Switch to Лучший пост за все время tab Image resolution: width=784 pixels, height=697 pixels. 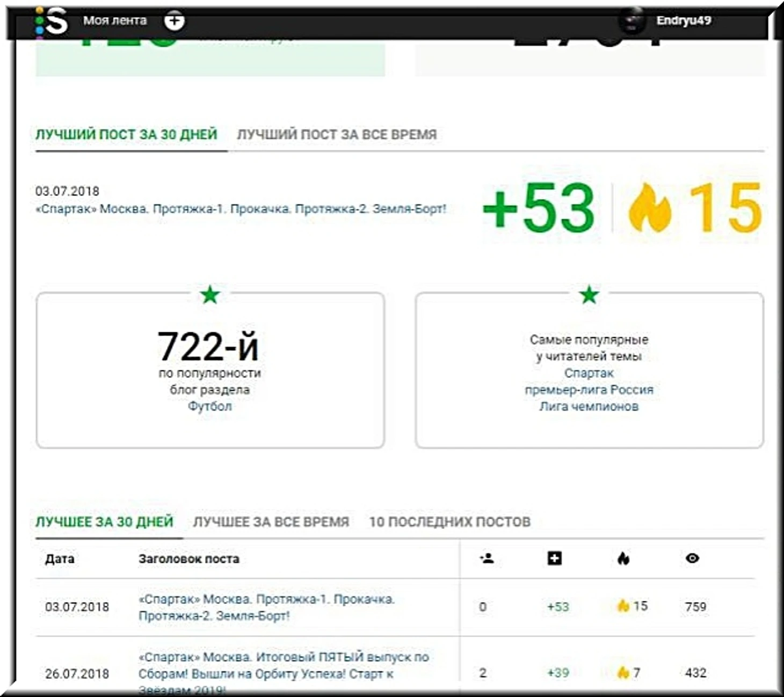(337, 134)
